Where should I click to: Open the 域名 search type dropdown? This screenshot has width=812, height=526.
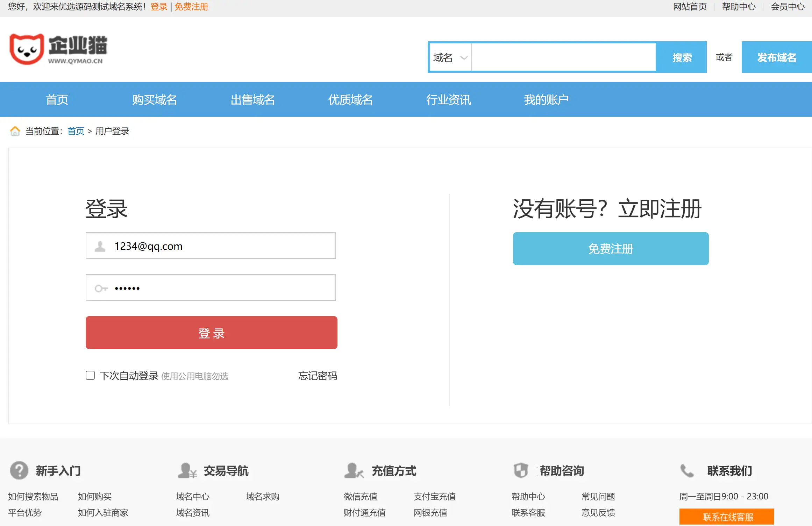pos(450,57)
